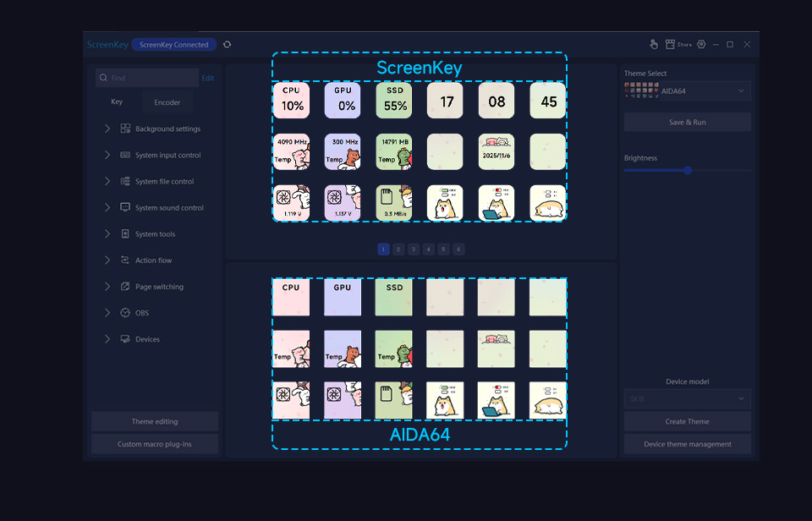
Task: Click the Brightness slider handle
Action: click(688, 170)
